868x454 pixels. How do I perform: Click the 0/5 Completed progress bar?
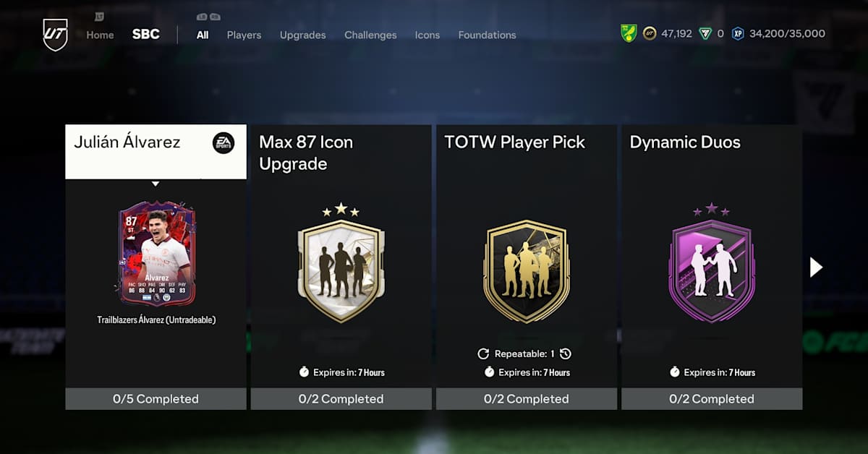pos(156,399)
